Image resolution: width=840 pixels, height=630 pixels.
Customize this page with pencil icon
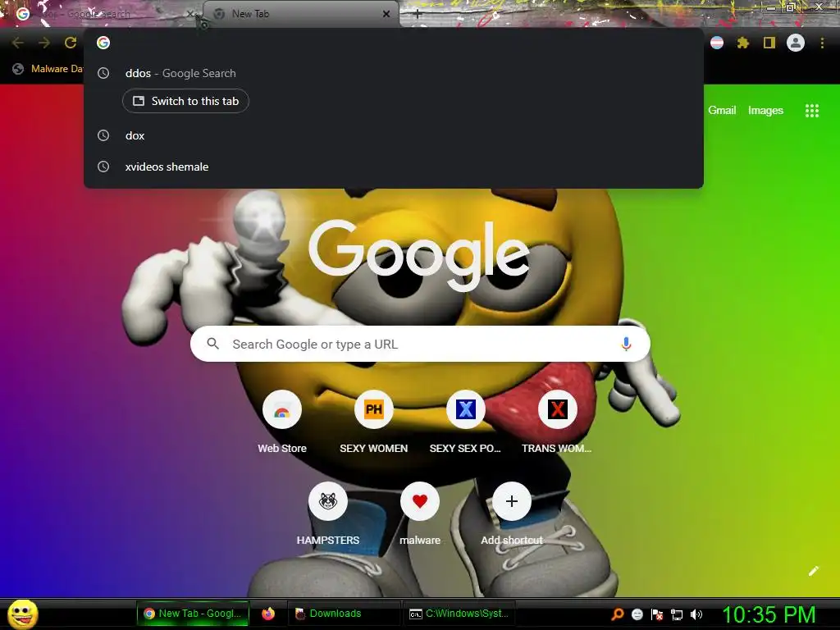tap(813, 571)
